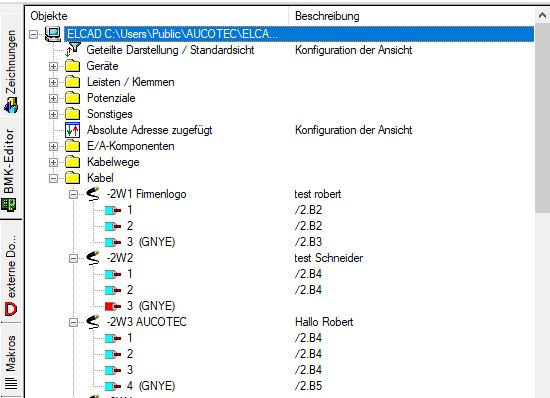This screenshot has width=550, height=398.
Task: Click Konfiguration der Ansicht next to Geteilte Darstellung
Action: (354, 50)
